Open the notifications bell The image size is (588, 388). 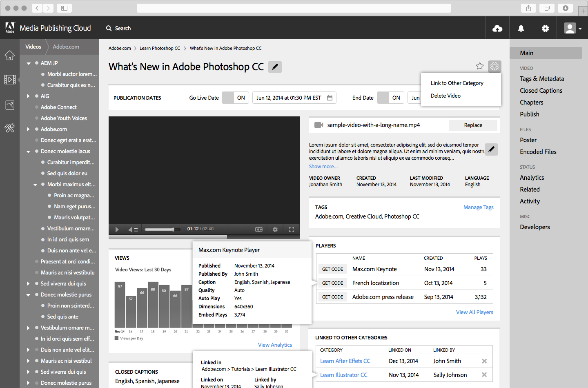(521, 28)
